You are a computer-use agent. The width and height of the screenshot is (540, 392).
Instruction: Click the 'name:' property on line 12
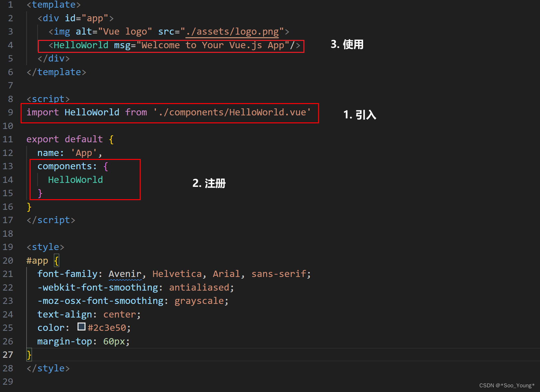pos(51,153)
